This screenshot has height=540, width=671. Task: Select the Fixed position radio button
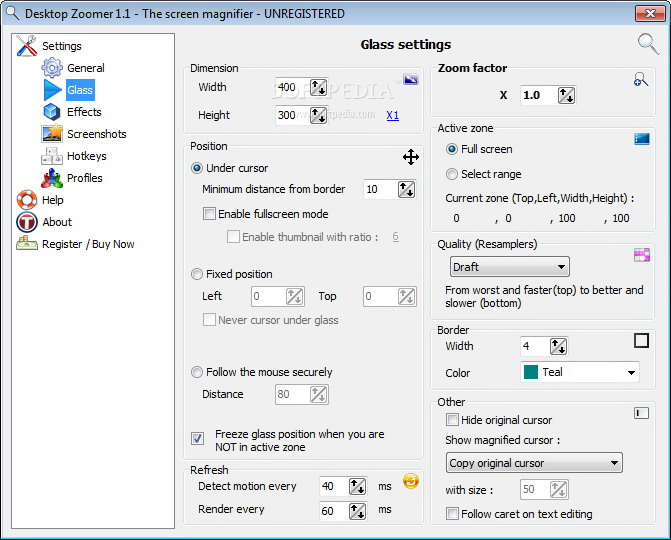point(197,274)
